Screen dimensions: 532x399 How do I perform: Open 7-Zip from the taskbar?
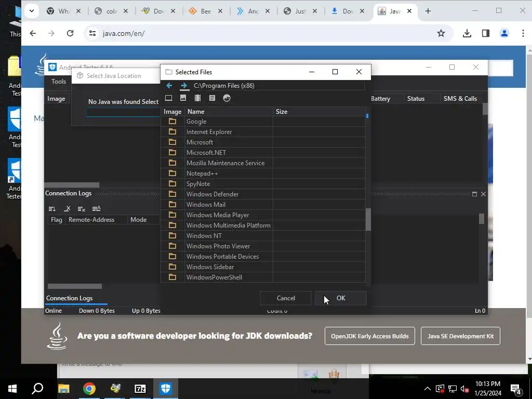pyautogui.click(x=140, y=389)
